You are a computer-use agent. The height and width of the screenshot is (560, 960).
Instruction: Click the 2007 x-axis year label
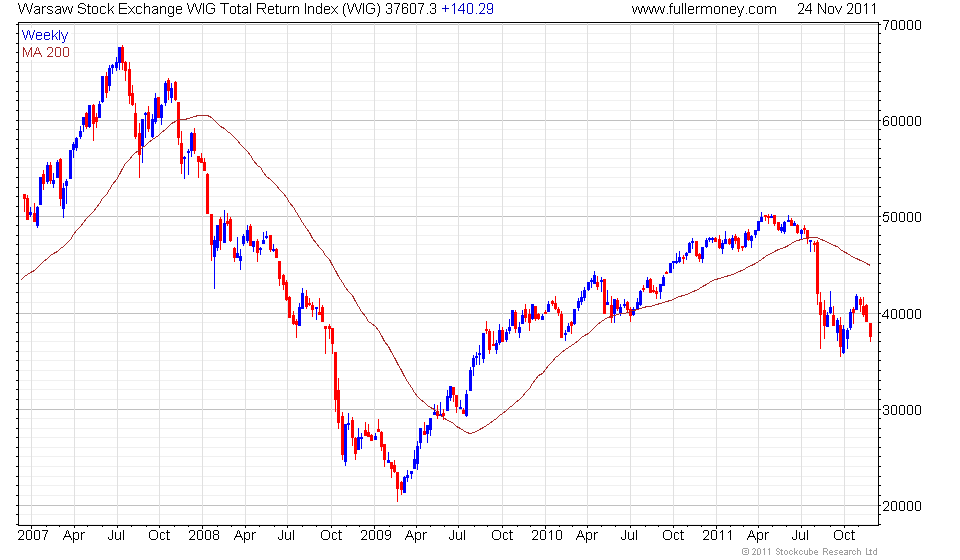[x=33, y=536]
